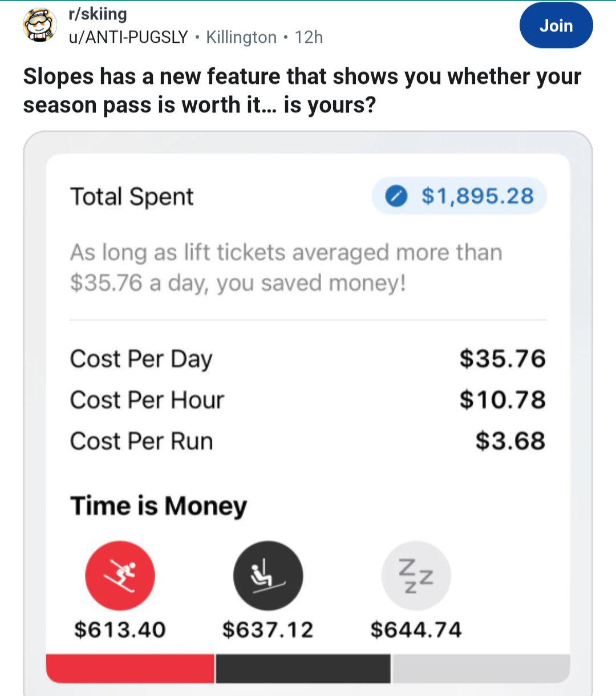Tap the black chairlift icon
This screenshot has height=696, width=616.
(x=268, y=575)
